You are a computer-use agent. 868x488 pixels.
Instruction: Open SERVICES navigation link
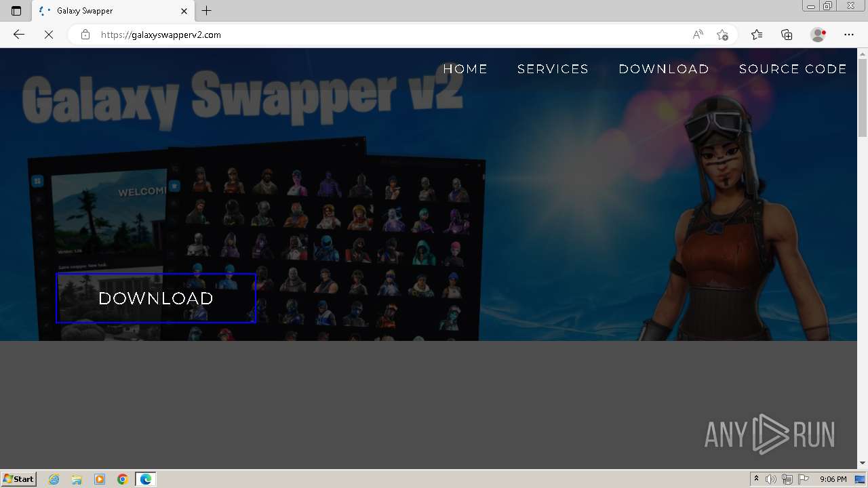[553, 69]
